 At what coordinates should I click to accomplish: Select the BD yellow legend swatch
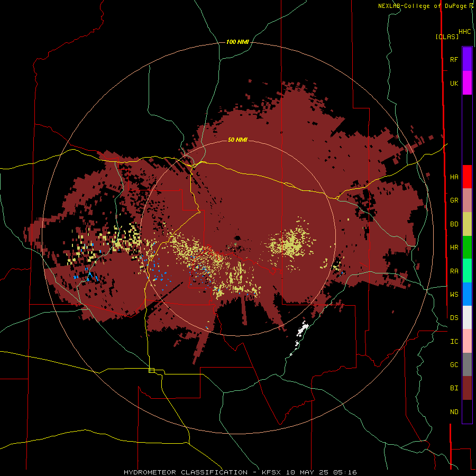click(467, 224)
